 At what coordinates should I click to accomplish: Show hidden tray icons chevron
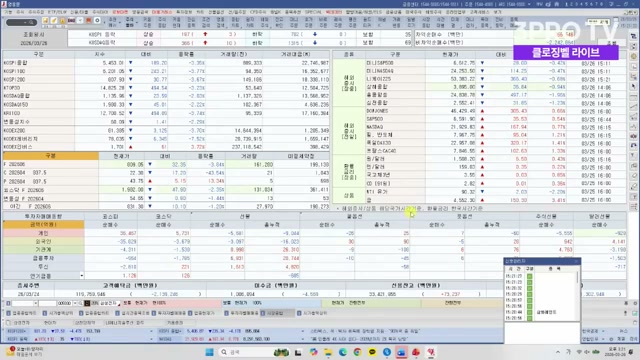(x=558, y=352)
